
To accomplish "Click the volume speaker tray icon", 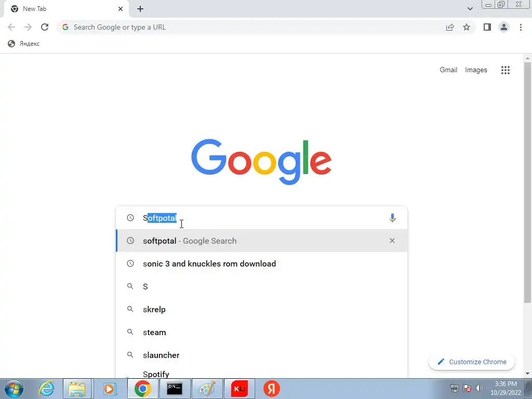I will pyautogui.click(x=480, y=388).
